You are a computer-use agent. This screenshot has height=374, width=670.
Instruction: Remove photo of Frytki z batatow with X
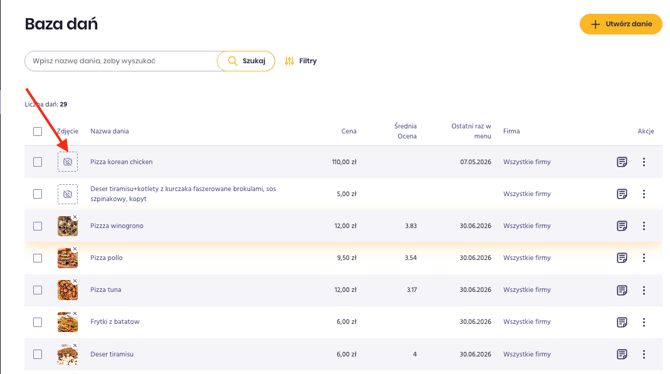click(75, 313)
